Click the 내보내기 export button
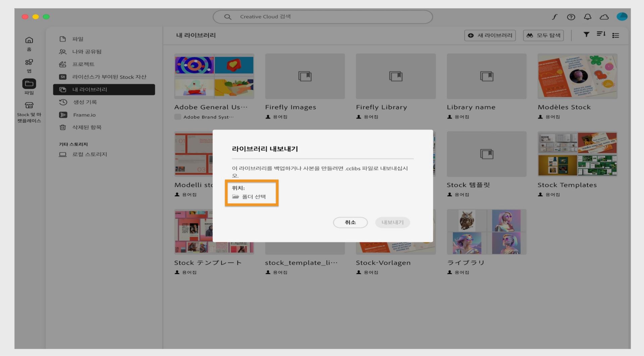 tap(392, 222)
